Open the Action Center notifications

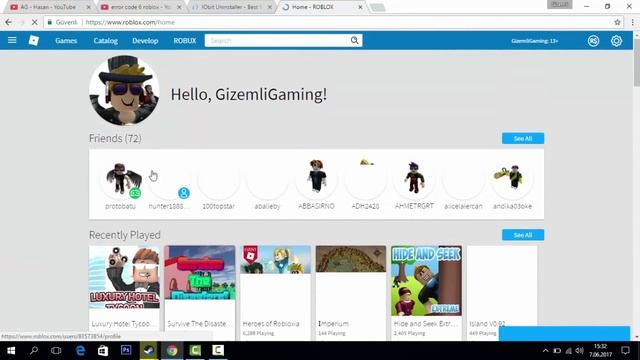(x=625, y=350)
